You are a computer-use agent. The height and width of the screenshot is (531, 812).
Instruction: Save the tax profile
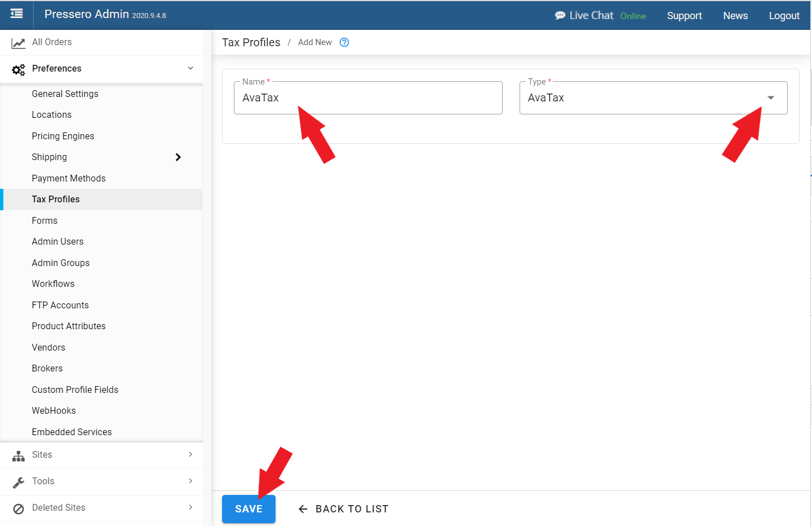pyautogui.click(x=249, y=509)
